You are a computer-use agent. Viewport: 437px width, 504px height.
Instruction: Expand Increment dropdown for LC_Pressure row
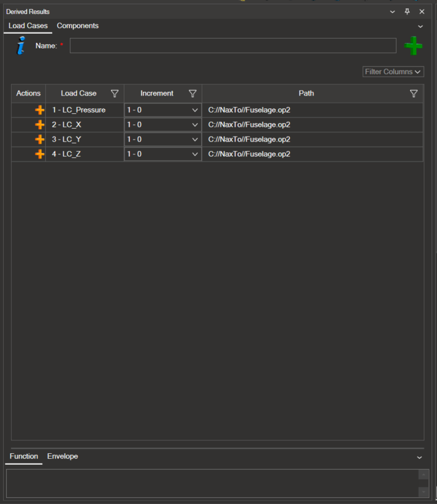(x=195, y=110)
